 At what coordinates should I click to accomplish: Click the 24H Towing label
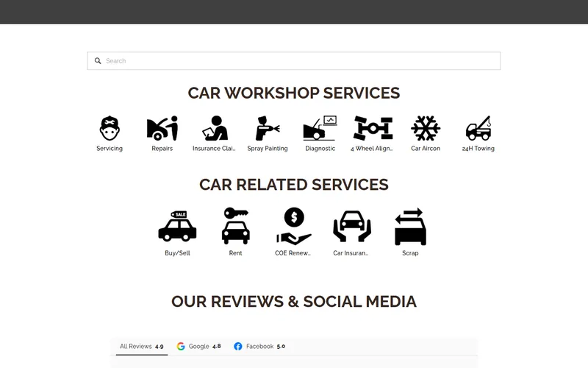[478, 149]
